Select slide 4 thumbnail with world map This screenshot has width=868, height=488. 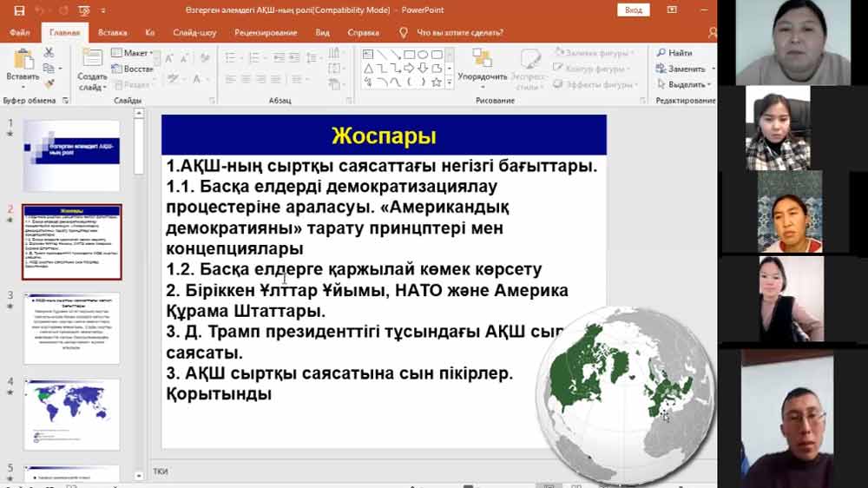[x=72, y=413]
